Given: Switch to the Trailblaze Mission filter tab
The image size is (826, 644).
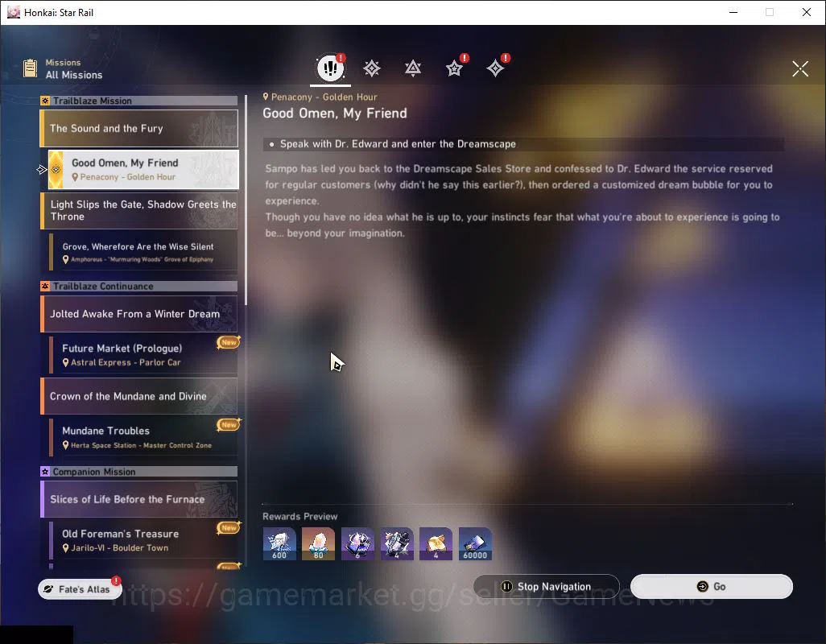Looking at the screenshot, I should pos(371,68).
